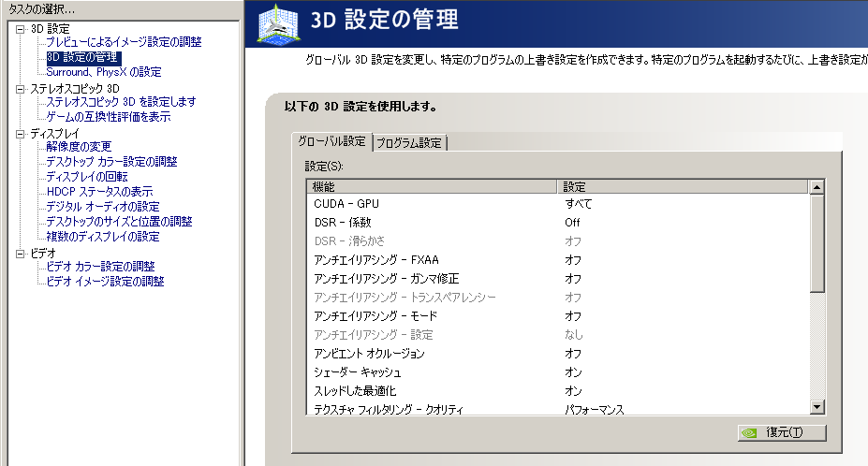Select the DSR - 滑らかさ row

[557, 241]
